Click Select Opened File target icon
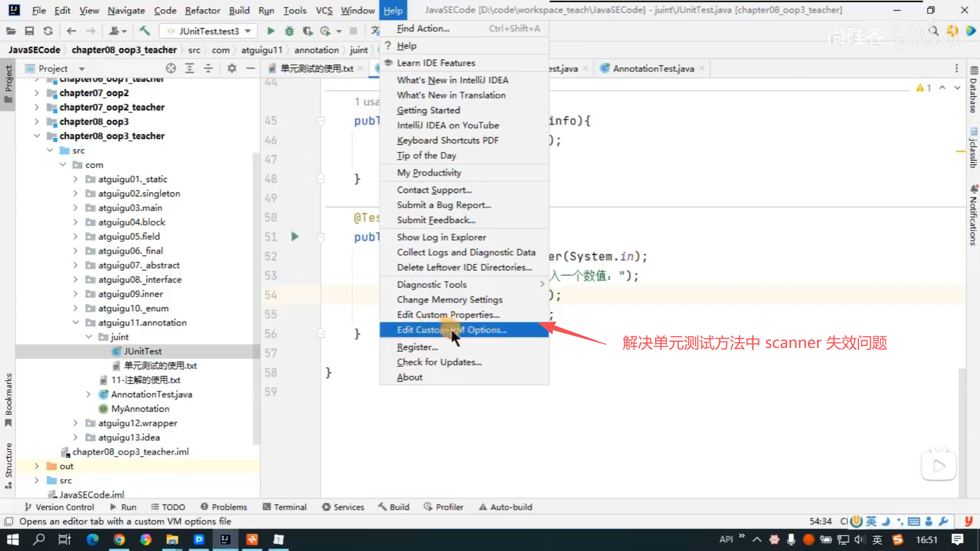 (x=171, y=68)
